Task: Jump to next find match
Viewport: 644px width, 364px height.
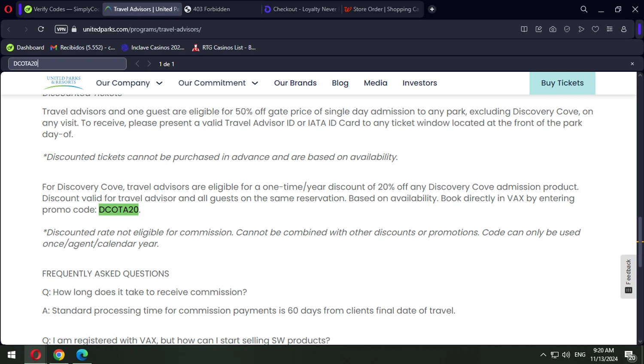Action: (x=149, y=64)
